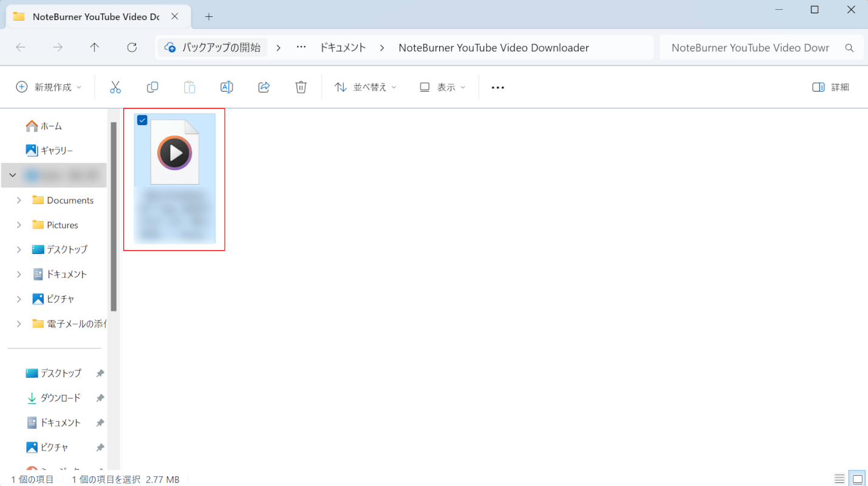Open the three-dot See more menu
The width and height of the screenshot is (868, 486).
click(498, 87)
